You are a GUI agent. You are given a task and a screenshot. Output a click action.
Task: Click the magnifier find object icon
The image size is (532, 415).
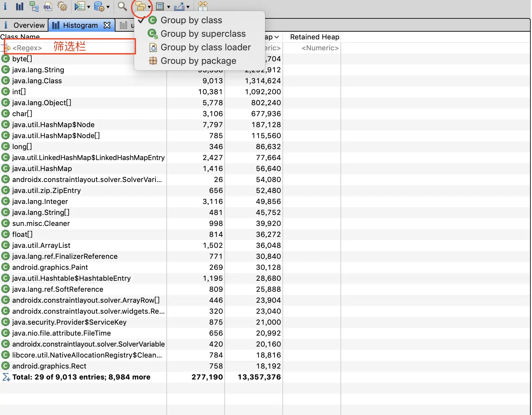tap(122, 6)
